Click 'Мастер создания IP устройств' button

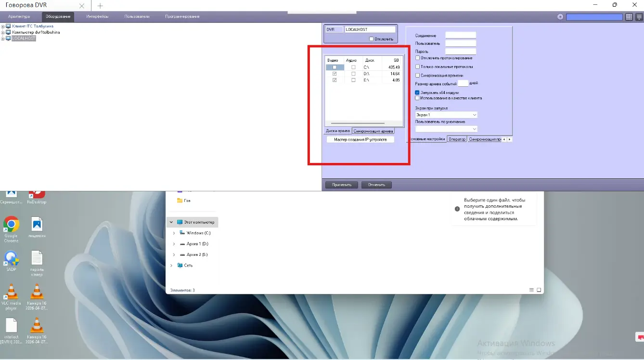[x=360, y=139]
